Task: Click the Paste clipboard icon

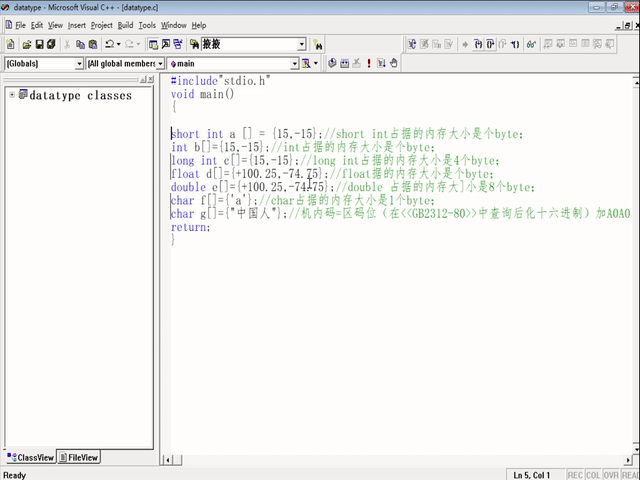Action: pos(93,44)
